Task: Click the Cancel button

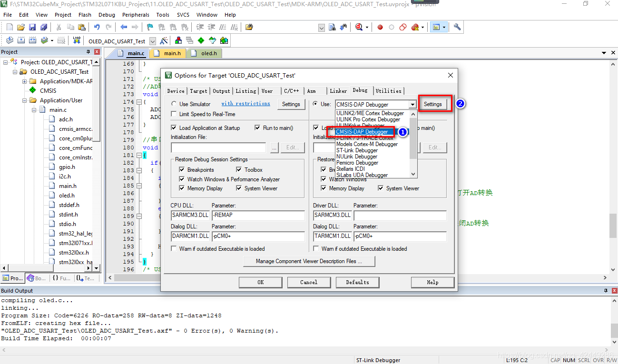Action: click(x=309, y=282)
